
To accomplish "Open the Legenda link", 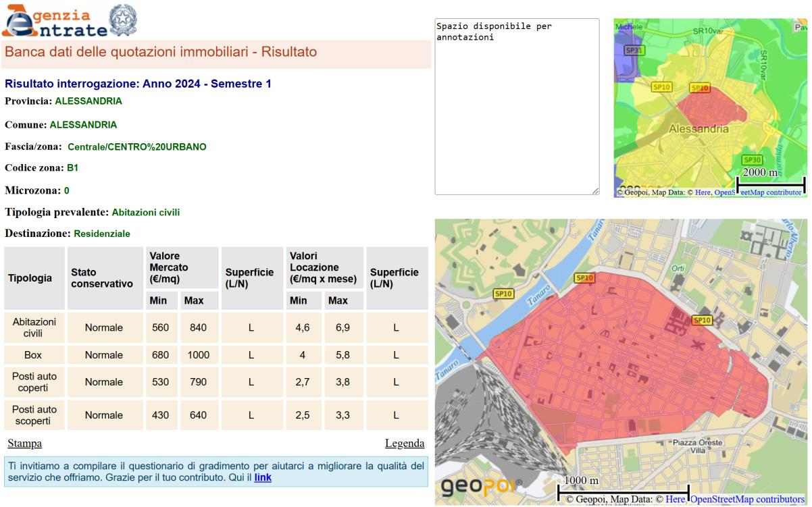I will [405, 444].
